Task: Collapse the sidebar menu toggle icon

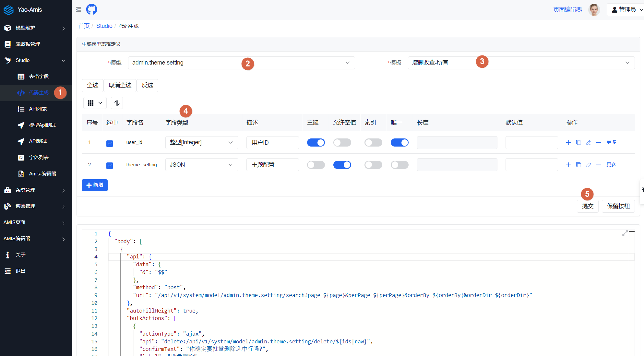Action: [78, 9]
